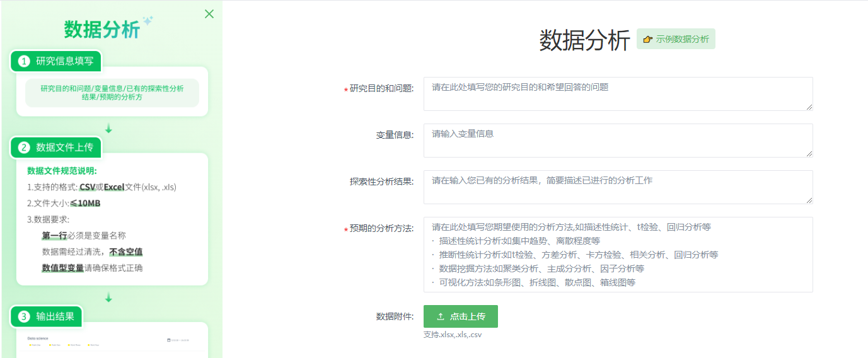
Task: Click the 文件大小 ≤10MB line
Action: pos(64,204)
